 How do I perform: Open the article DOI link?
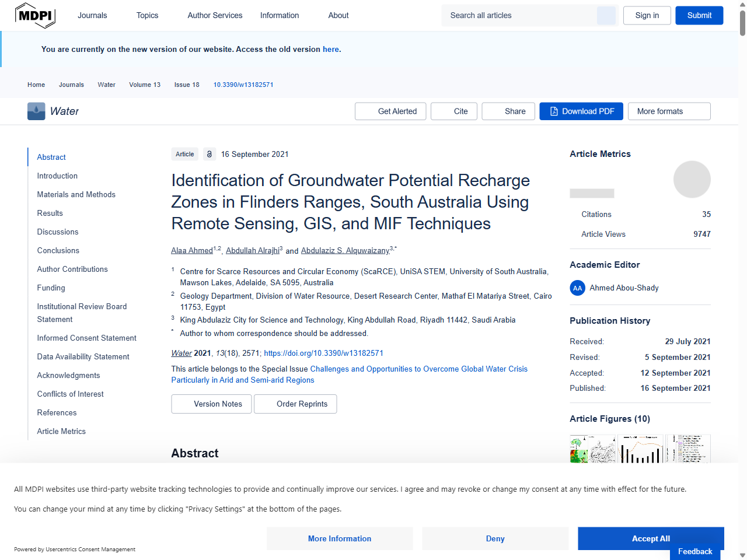324,353
